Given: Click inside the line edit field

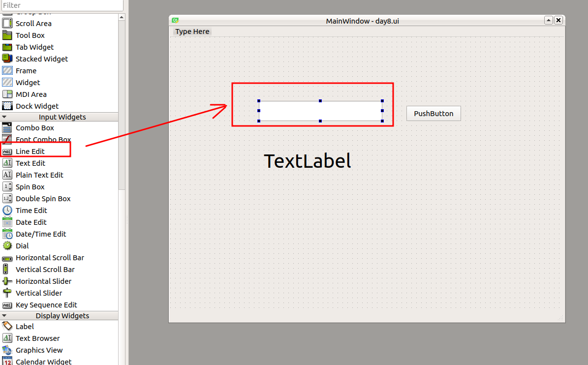Looking at the screenshot, I should click(x=320, y=111).
